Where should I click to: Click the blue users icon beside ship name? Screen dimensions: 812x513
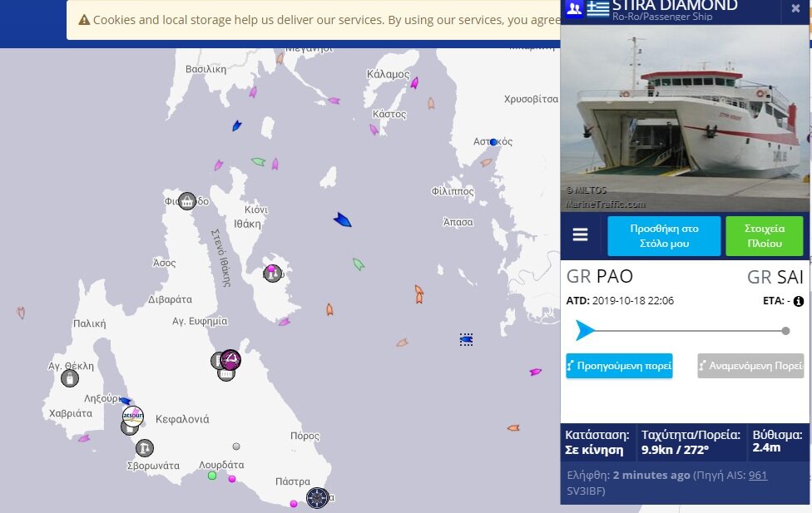click(573, 9)
